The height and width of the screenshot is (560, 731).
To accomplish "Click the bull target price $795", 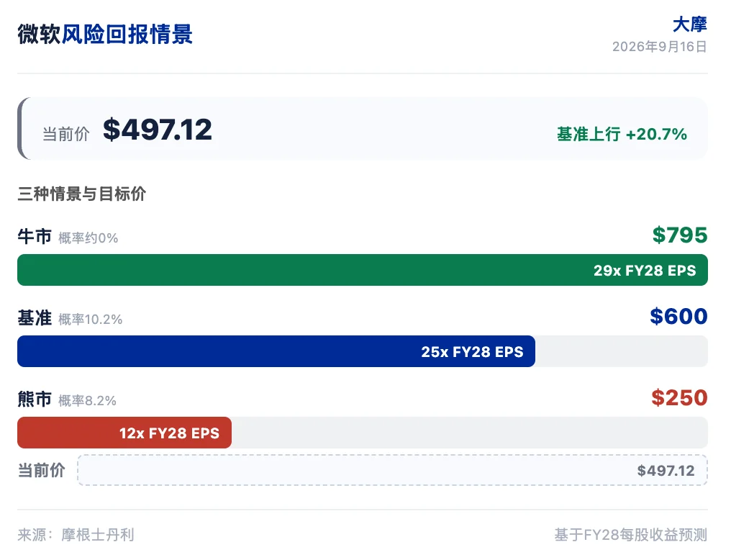I will 680,235.
